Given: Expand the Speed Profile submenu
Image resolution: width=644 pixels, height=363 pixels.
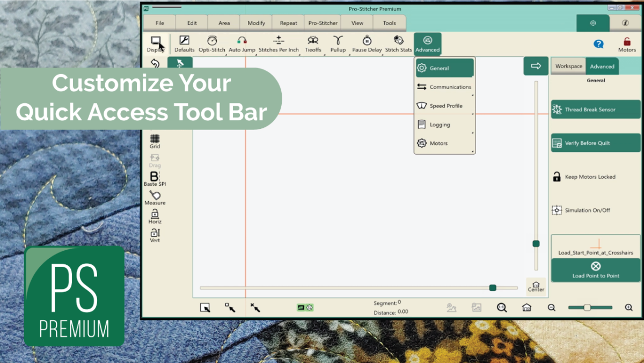Looking at the screenshot, I should coord(444,106).
